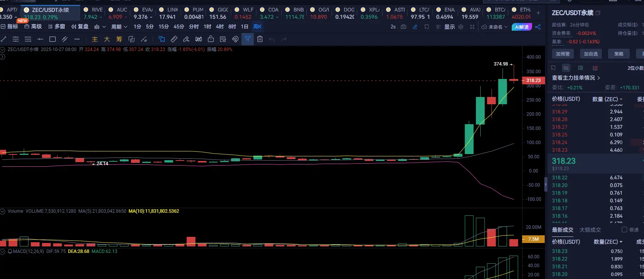Click the candlestick pattern tool icon
This screenshot has width=644, height=279.
tap(199, 39)
